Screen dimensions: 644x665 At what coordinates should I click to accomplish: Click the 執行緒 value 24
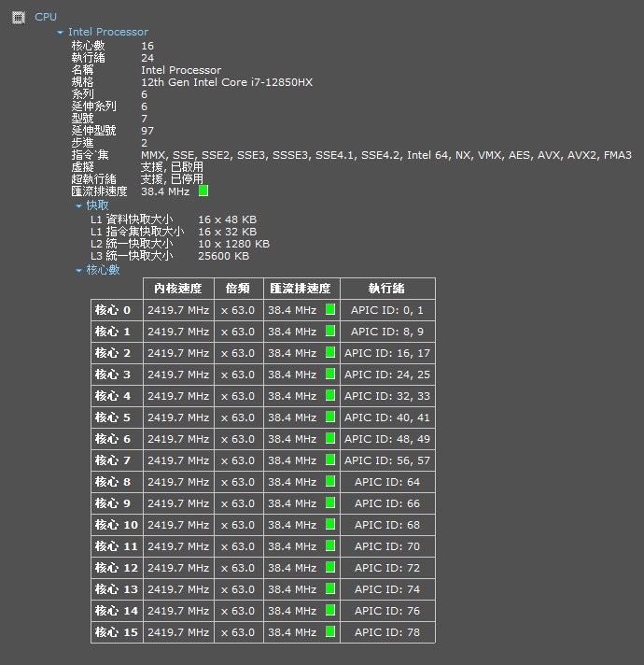[147, 58]
